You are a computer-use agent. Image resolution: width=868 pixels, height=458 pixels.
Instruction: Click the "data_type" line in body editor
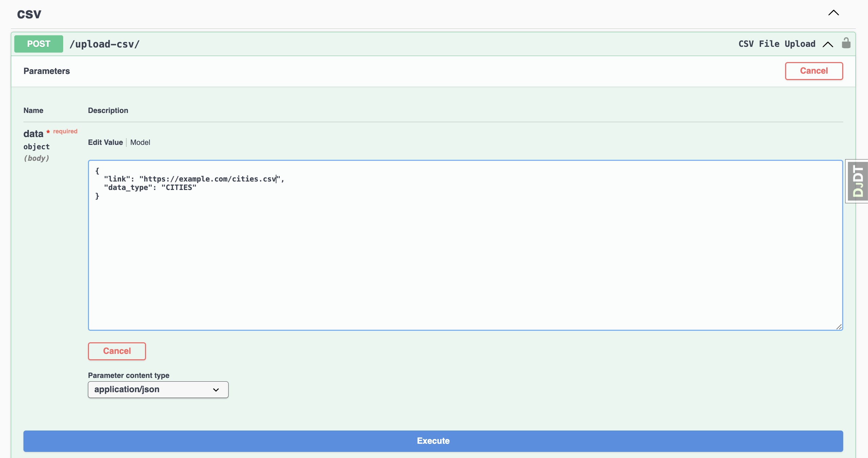pos(150,188)
